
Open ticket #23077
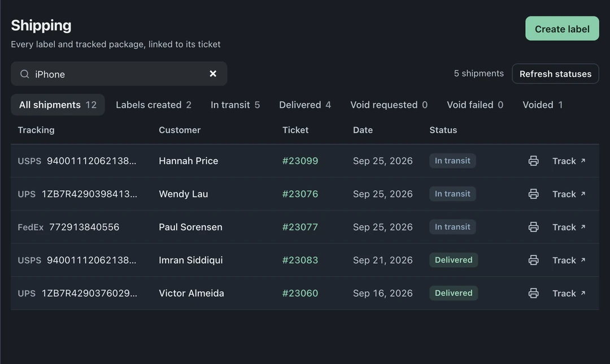coord(300,227)
